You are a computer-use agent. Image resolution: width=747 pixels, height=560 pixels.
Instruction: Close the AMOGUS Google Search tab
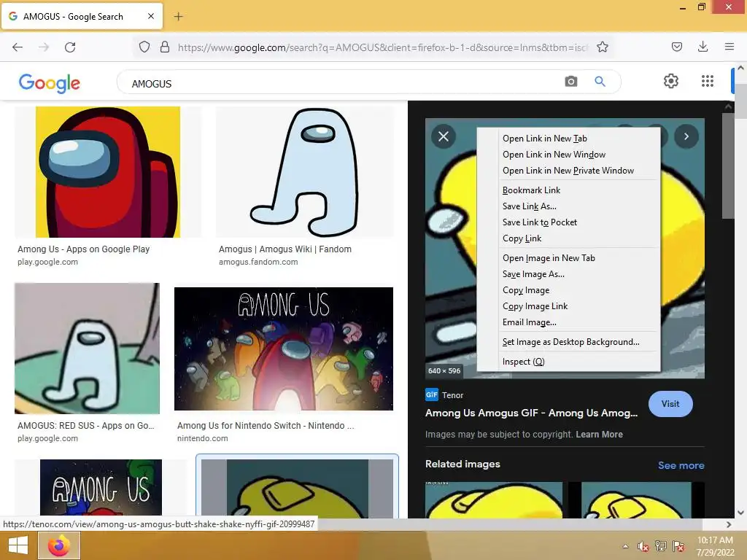click(151, 16)
